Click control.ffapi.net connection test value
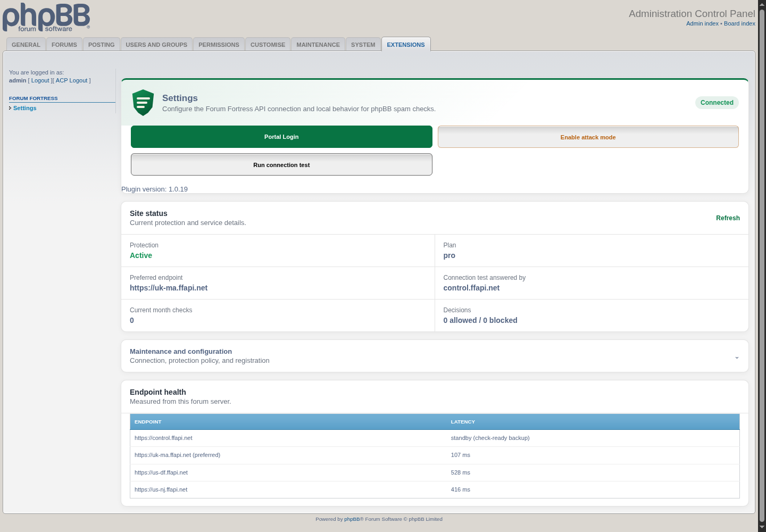The image size is (766, 532). 471,288
